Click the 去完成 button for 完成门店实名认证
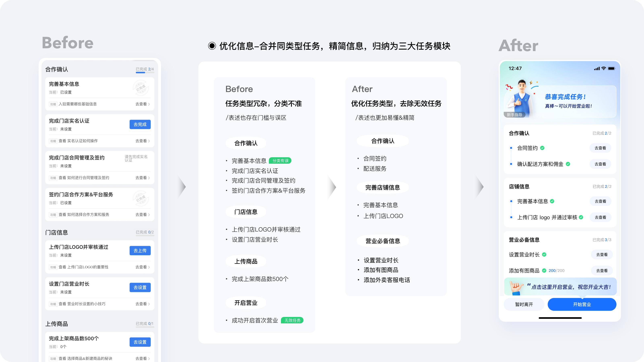This screenshot has width=644, height=362. [x=140, y=124]
